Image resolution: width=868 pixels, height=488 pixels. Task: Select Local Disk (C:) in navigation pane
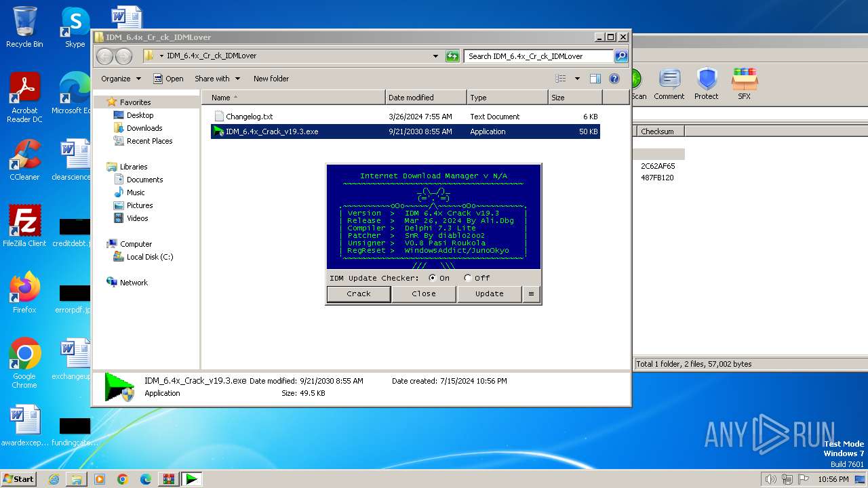[149, 257]
